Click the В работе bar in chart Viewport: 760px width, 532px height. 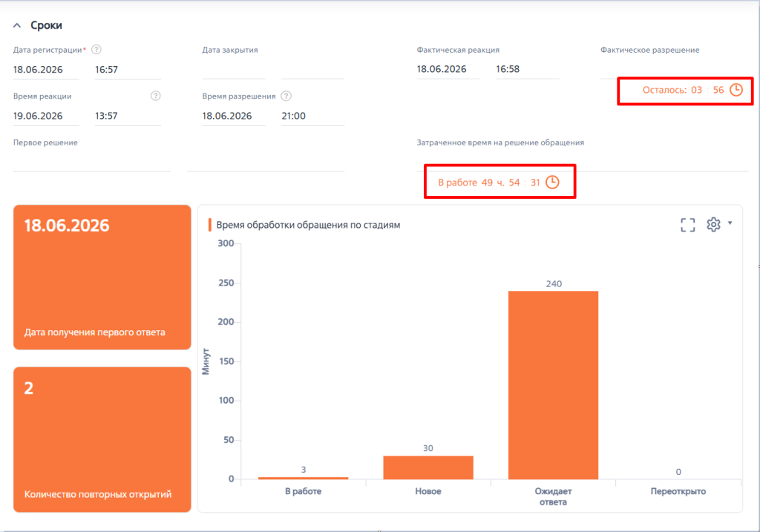click(303, 478)
